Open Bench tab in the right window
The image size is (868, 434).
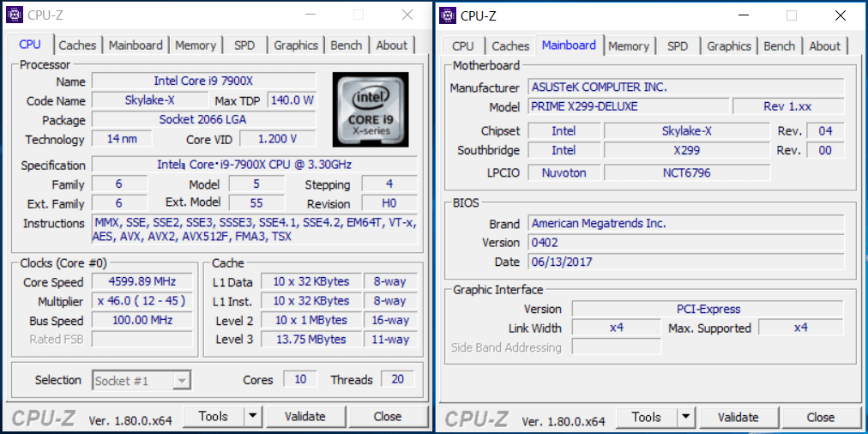point(779,46)
